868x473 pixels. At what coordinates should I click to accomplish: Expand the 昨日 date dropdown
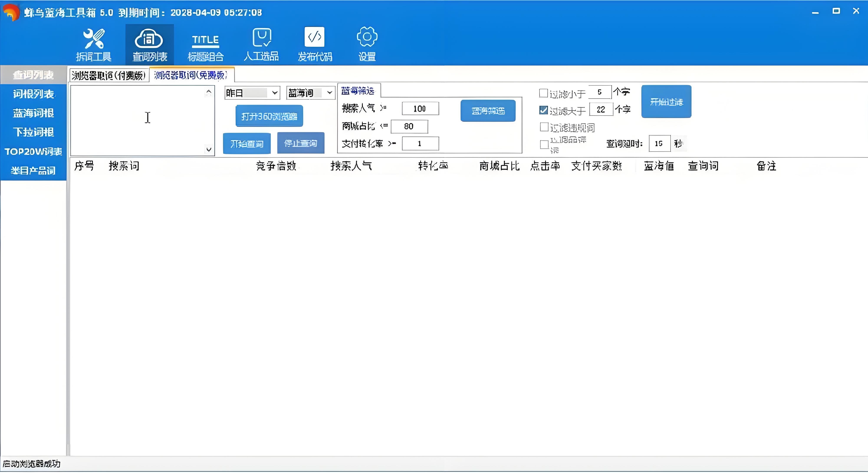275,93
